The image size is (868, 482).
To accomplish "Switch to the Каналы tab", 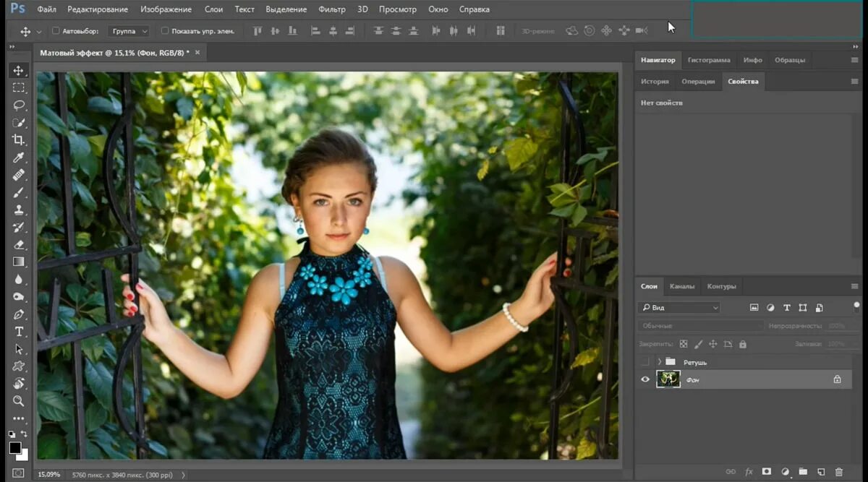I will [x=681, y=286].
